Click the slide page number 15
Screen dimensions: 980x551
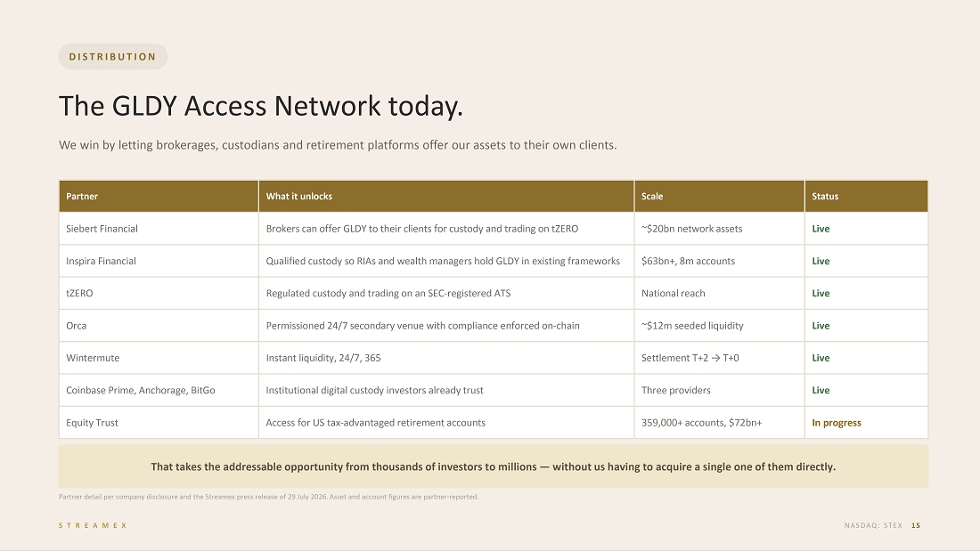pyautogui.click(x=916, y=525)
